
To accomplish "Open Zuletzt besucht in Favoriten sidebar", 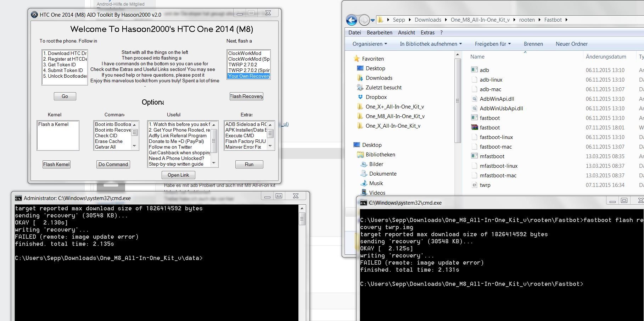I will [x=379, y=87].
